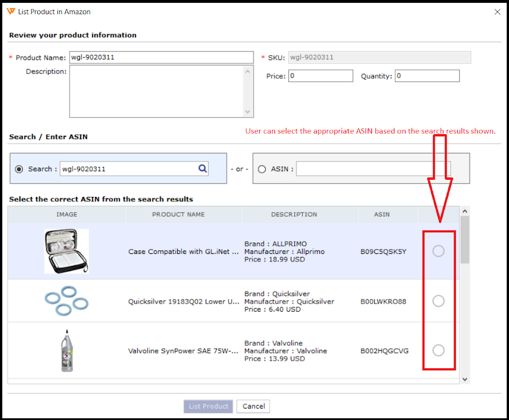The width and height of the screenshot is (509, 420).
Task: Click the List Product button
Action: 208,406
